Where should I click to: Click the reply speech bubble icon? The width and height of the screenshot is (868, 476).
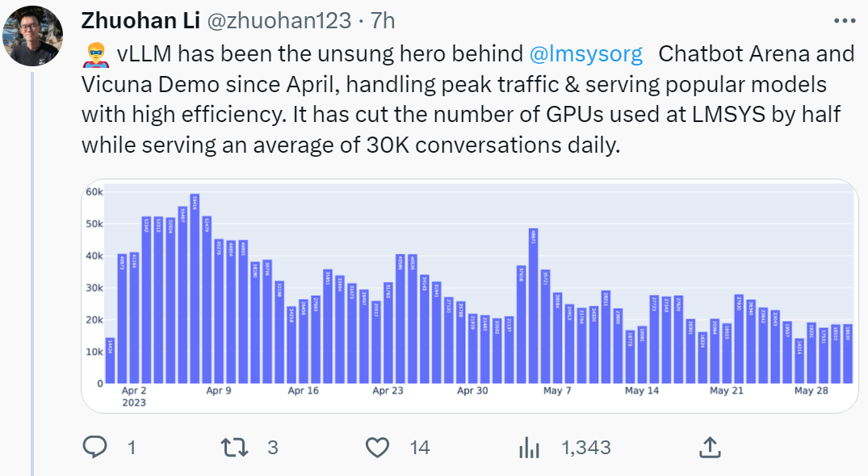pos(94,447)
